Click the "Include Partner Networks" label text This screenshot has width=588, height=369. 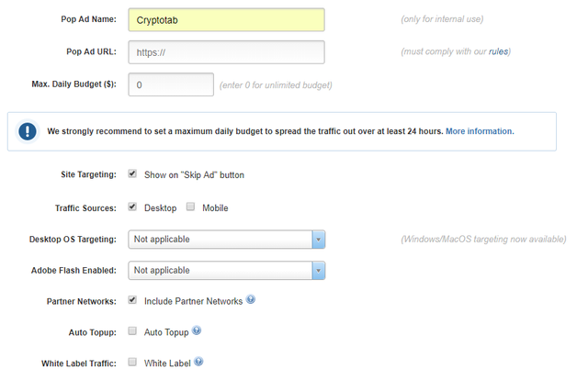[193, 300]
